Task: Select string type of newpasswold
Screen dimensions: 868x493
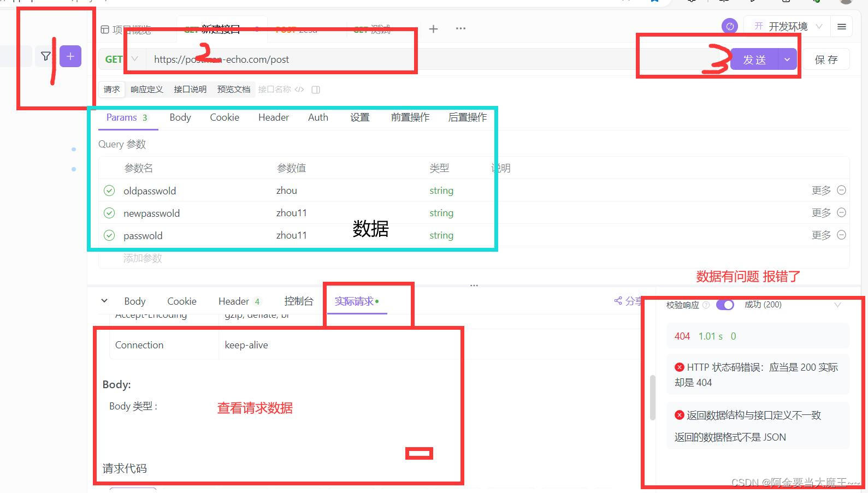Action: 441,213
